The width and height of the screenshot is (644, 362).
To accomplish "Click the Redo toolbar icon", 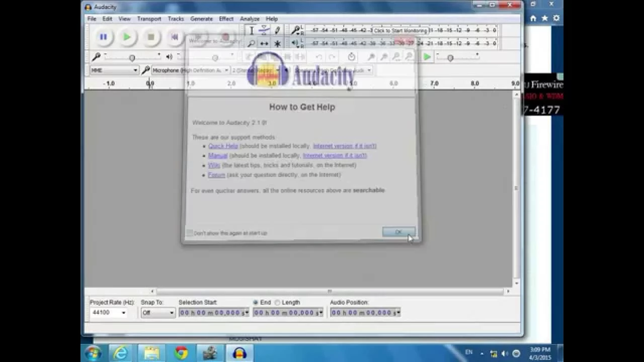I will pyautogui.click(x=332, y=57).
